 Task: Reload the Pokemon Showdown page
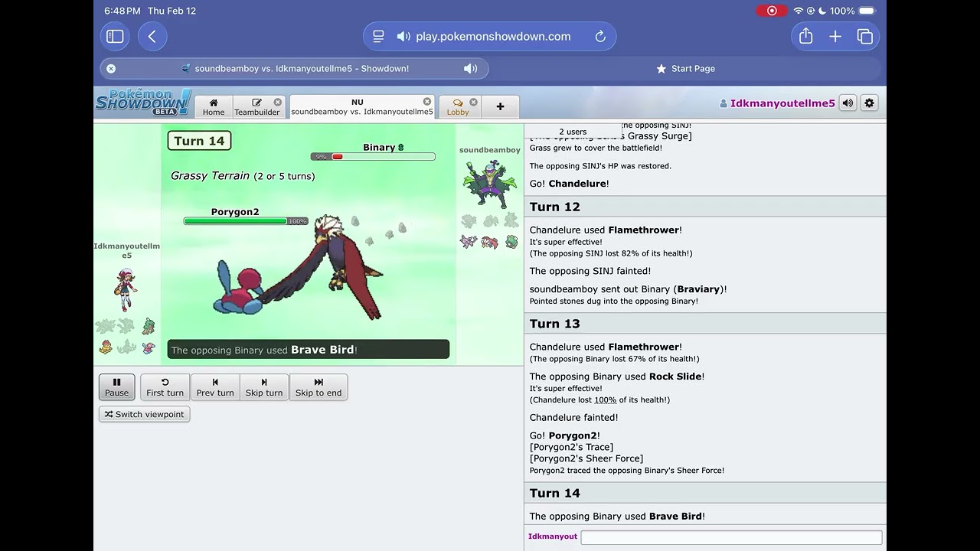click(x=600, y=36)
